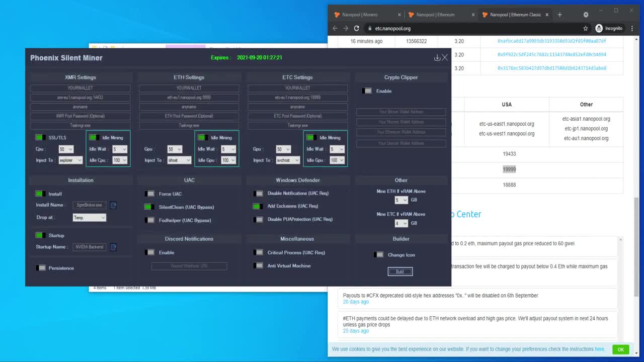Image resolution: width=644 pixels, height=362 pixels.
Task: Switch to the Nanopool | Ethereum tab
Action: tap(441, 15)
